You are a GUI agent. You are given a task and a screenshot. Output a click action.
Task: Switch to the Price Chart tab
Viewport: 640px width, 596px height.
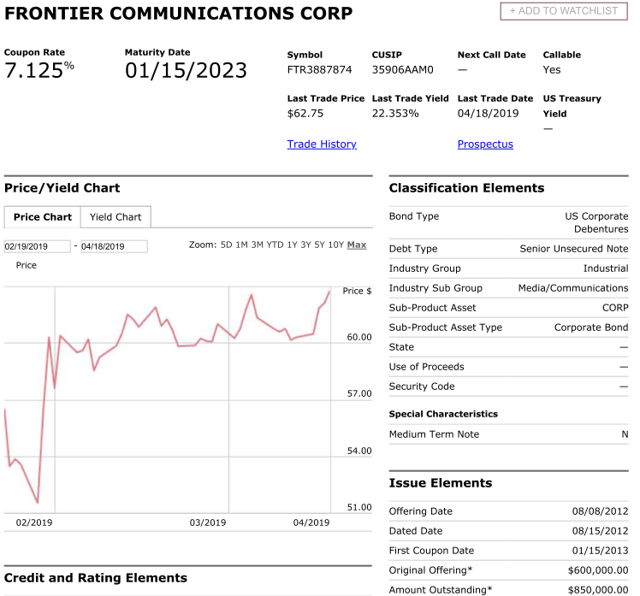pyautogui.click(x=42, y=217)
